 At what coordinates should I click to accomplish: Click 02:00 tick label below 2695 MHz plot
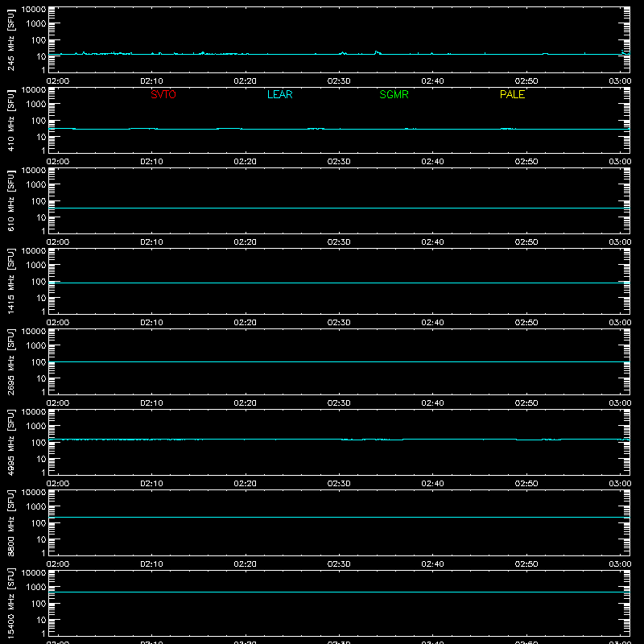58,403
